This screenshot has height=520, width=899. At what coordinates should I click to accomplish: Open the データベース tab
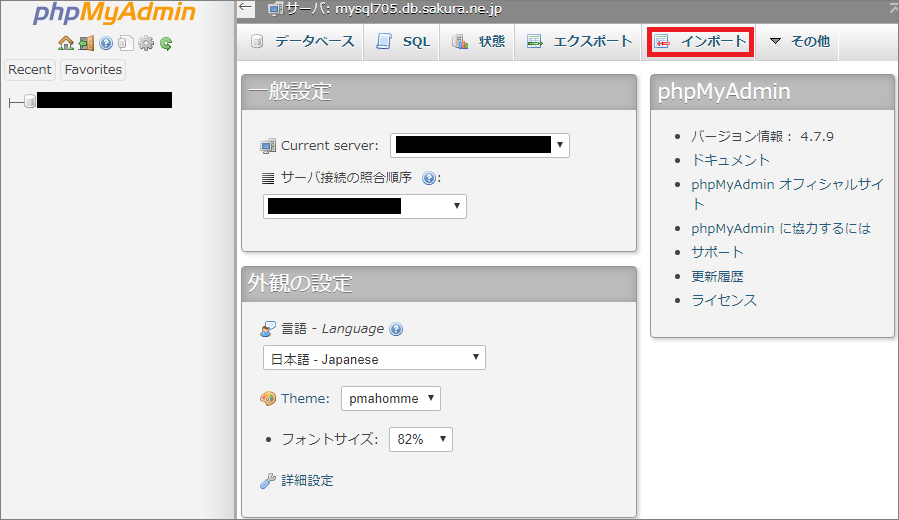click(x=302, y=41)
